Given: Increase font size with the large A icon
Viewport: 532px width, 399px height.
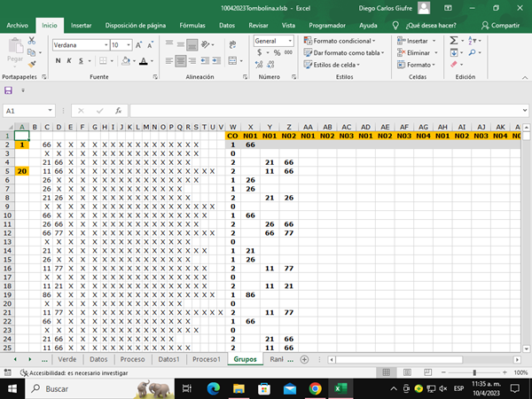Looking at the screenshot, I should 138,45.
